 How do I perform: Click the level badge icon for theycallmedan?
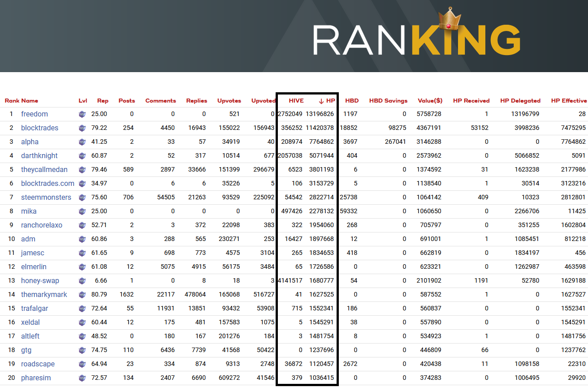click(82, 170)
